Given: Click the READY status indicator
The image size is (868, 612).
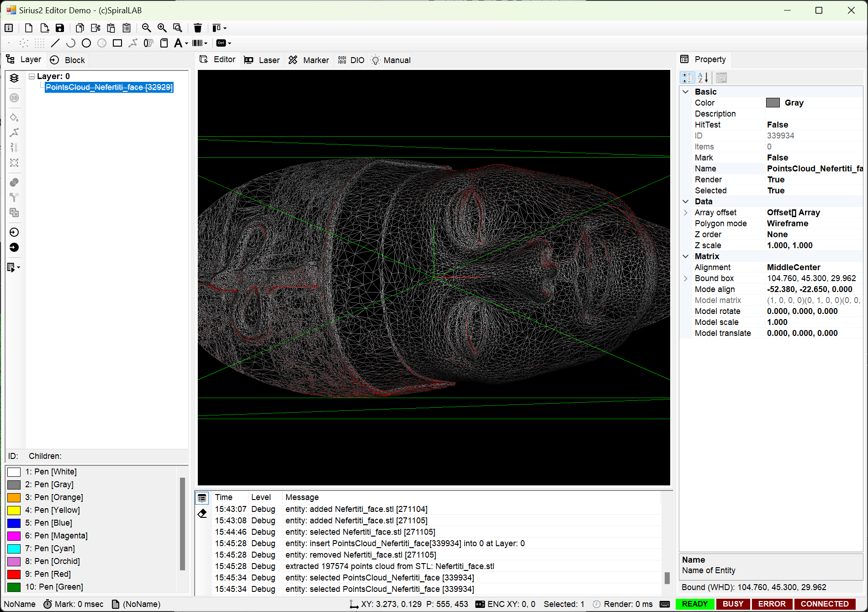Looking at the screenshot, I should tap(695, 604).
